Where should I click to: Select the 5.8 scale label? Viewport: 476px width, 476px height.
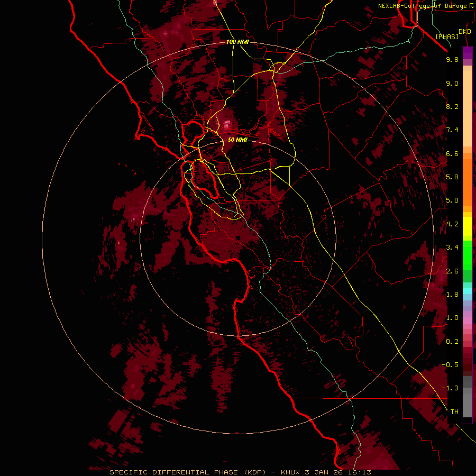(x=452, y=177)
